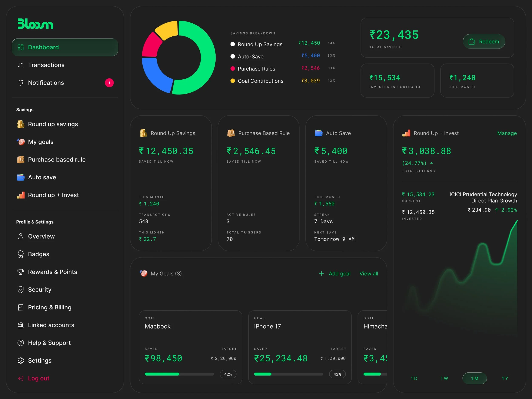This screenshot has height=399, width=532.
Task: Click the Transactions arrows icon
Action: (21, 65)
